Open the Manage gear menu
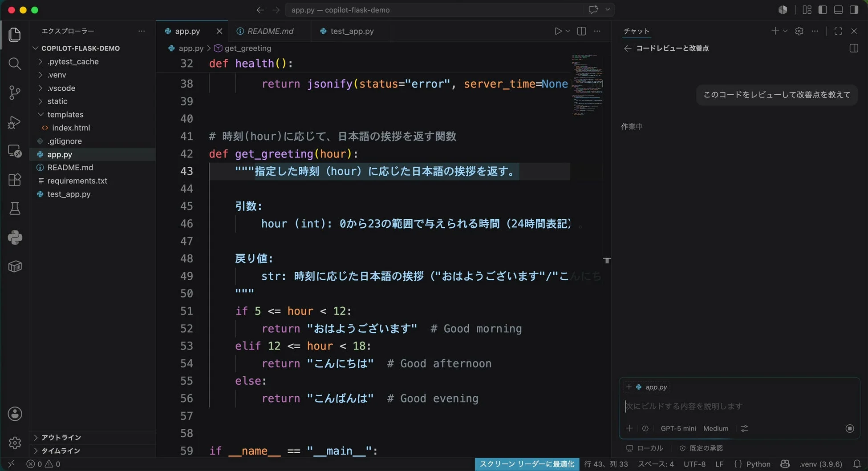Image resolution: width=868 pixels, height=471 pixels. point(15,443)
